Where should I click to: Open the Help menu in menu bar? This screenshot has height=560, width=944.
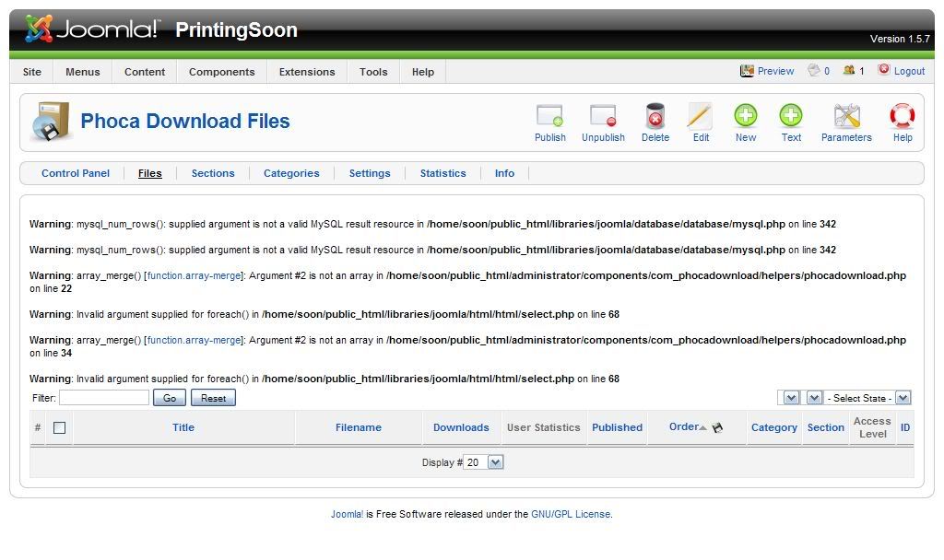coord(422,72)
